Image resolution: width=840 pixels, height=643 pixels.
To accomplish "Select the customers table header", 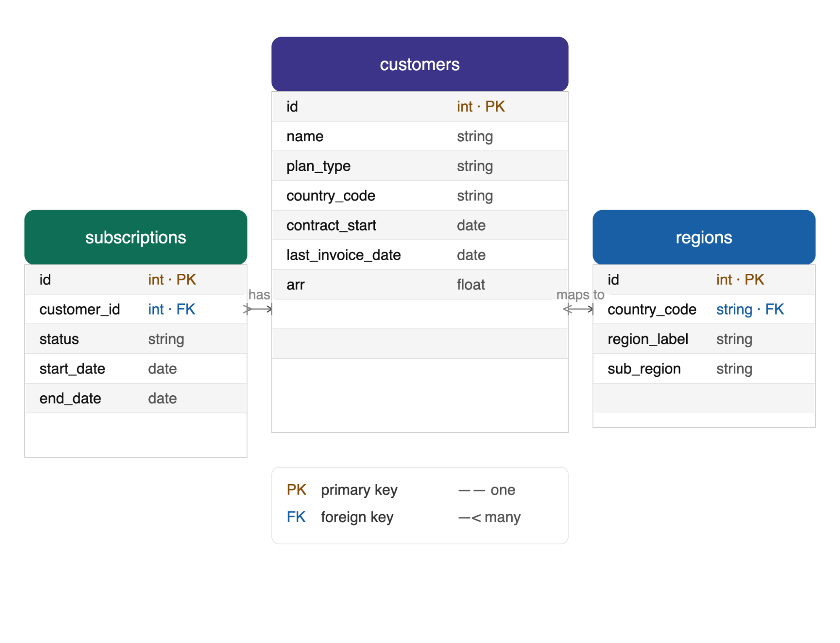I will [x=419, y=64].
